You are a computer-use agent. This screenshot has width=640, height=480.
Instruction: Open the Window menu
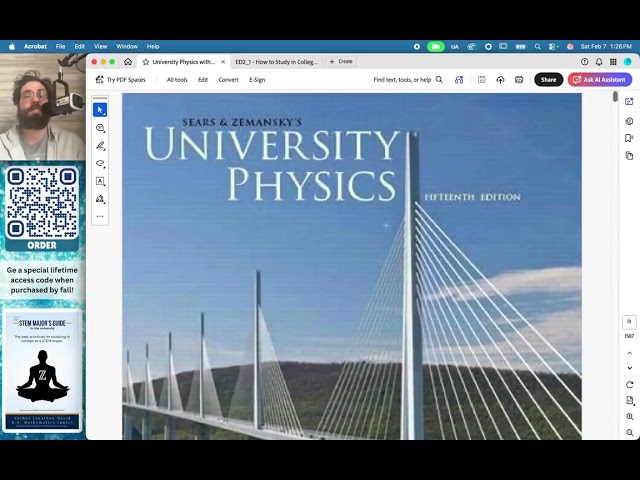click(x=127, y=47)
